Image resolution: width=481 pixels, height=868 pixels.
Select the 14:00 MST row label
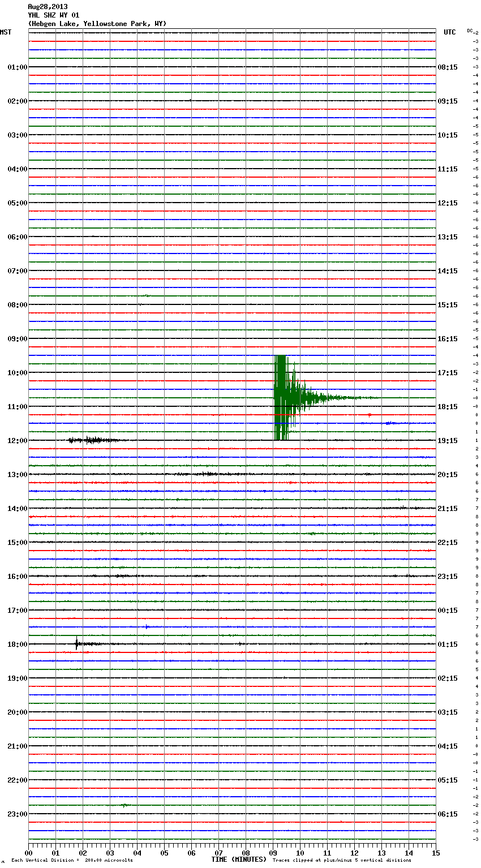pyautogui.click(x=17, y=509)
